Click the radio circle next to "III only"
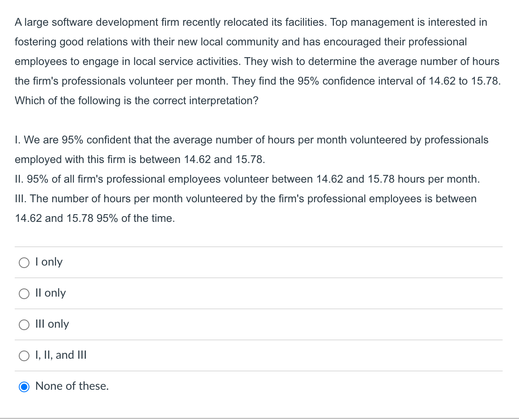This screenshot has width=519, height=420. coord(24,325)
